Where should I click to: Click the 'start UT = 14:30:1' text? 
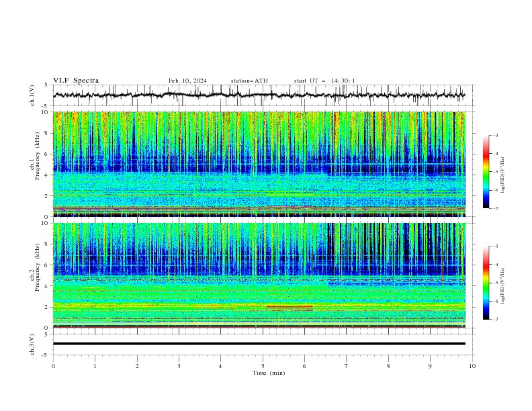point(324,81)
